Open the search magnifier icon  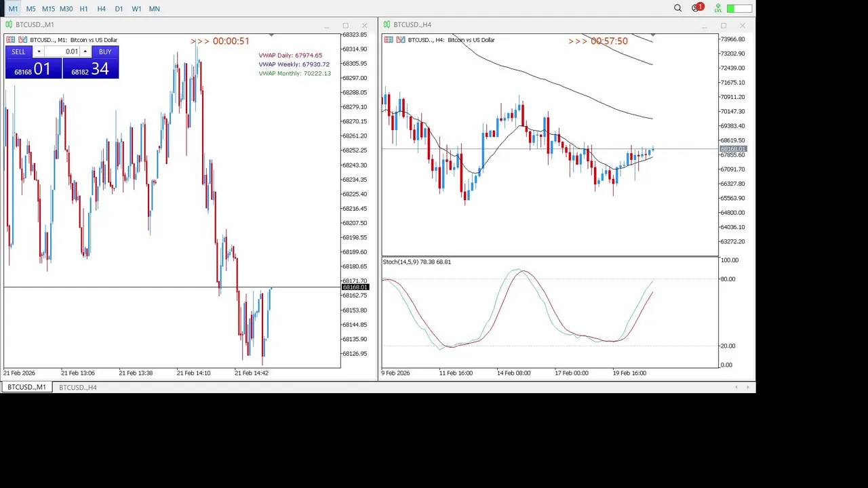[677, 8]
